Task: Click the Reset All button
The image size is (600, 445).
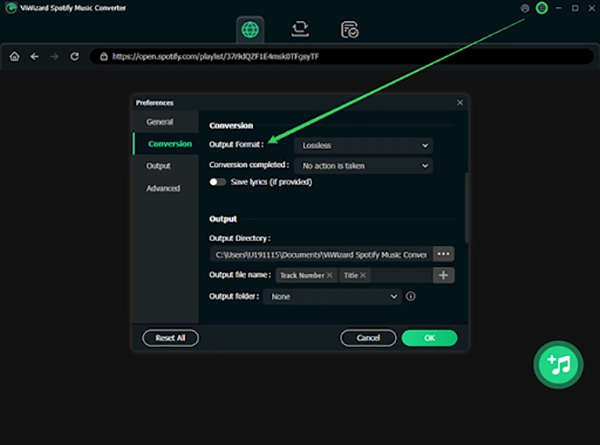Action: 170,338
